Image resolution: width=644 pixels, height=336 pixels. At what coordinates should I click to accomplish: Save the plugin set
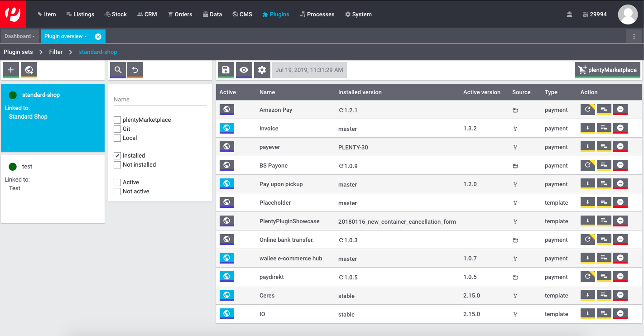[x=226, y=70]
